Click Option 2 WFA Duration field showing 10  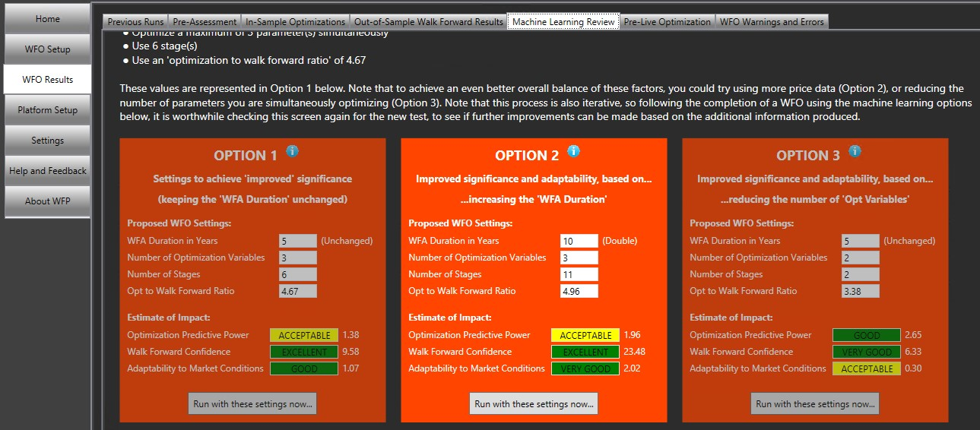coord(579,241)
